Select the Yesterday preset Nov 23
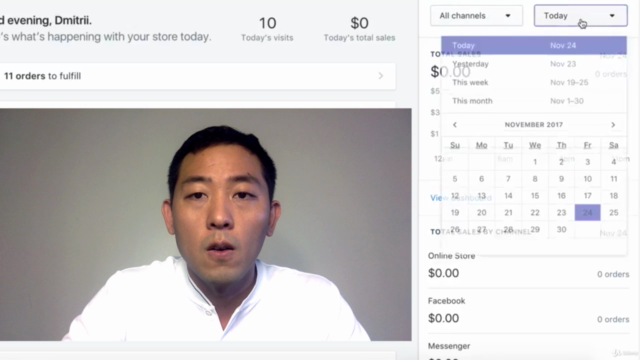This screenshot has height=360, width=640. click(534, 64)
